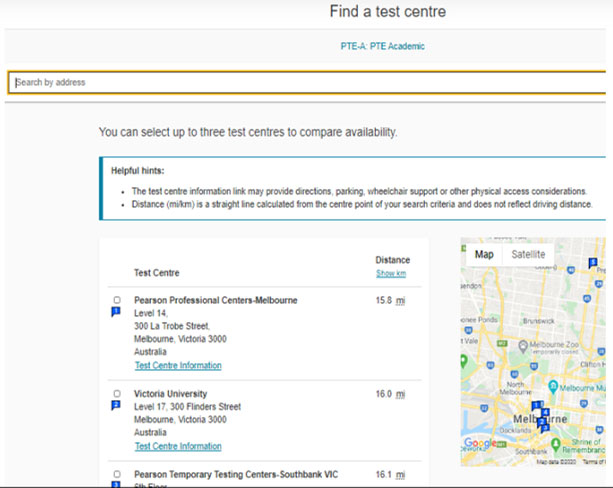Click the Show km distance link
The image size is (613, 488).
pyautogui.click(x=391, y=273)
